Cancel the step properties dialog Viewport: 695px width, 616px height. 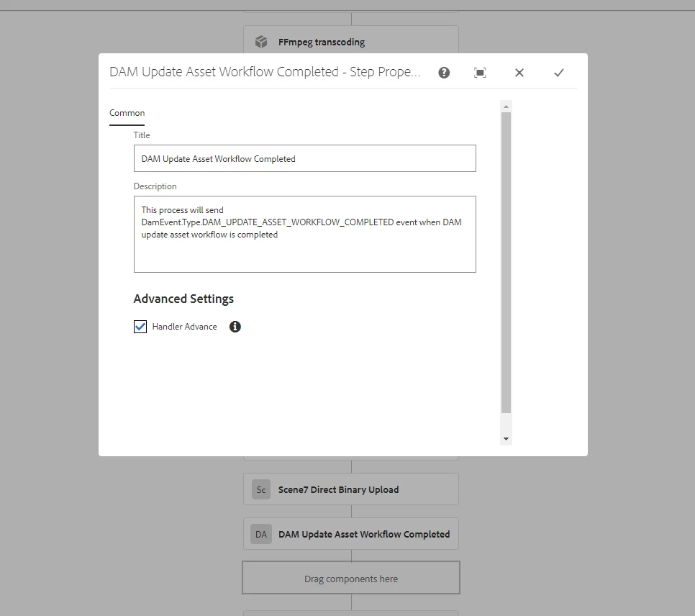(519, 73)
